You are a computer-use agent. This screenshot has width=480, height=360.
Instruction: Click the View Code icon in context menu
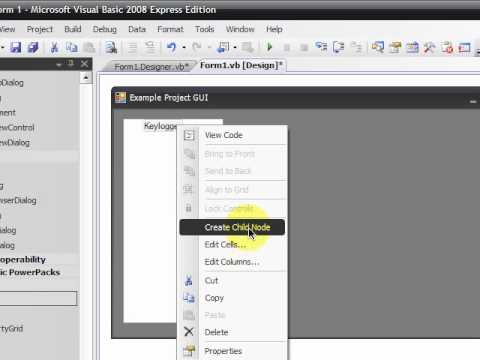(189, 135)
